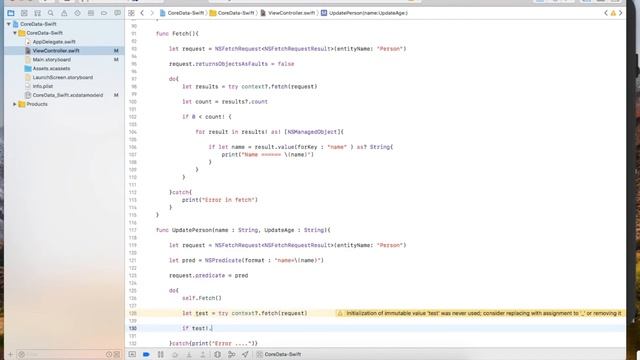Viewport: 640px width, 360px height.
Task: Open Main.storyboard file
Action: pyautogui.click(x=51, y=60)
